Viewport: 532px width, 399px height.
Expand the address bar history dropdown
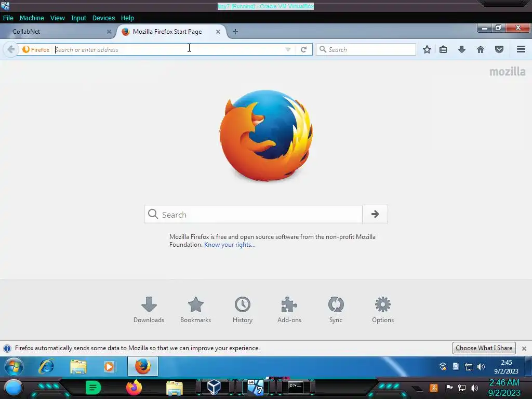click(288, 49)
